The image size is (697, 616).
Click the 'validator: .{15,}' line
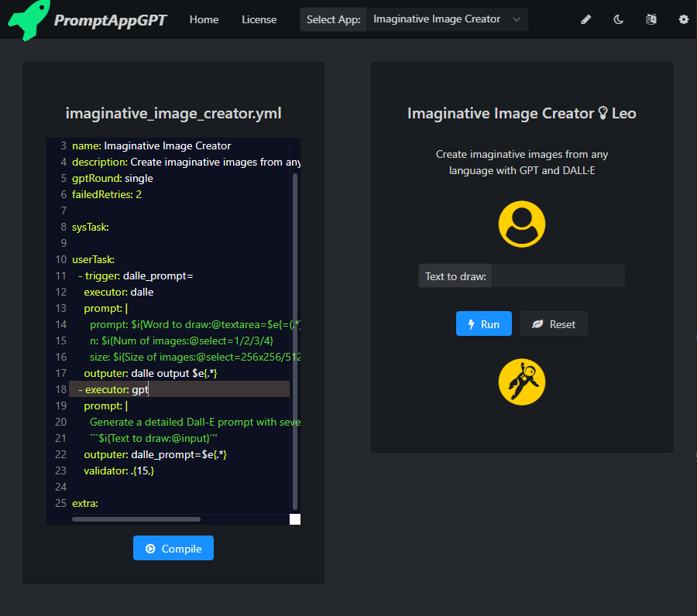point(118,471)
